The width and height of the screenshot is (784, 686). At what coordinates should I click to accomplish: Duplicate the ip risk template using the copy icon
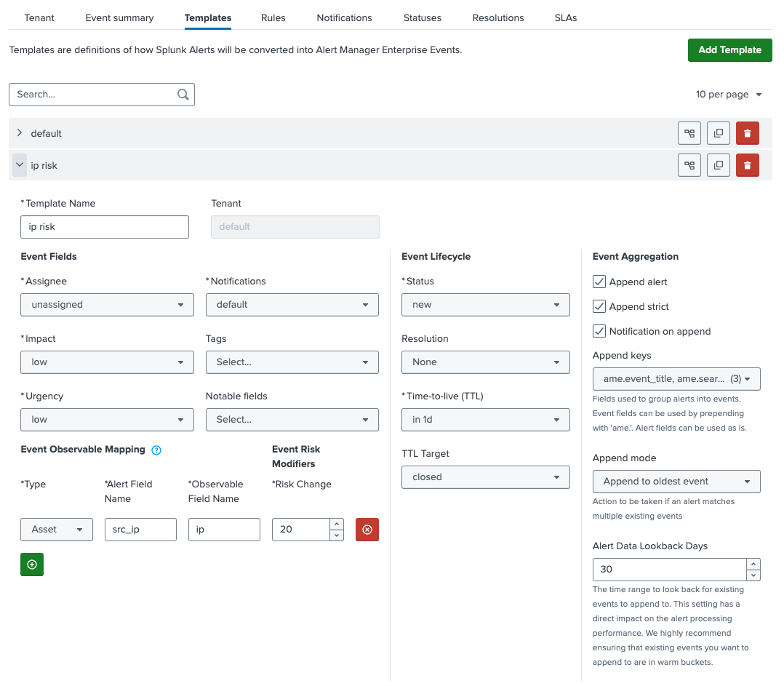pyautogui.click(x=718, y=165)
